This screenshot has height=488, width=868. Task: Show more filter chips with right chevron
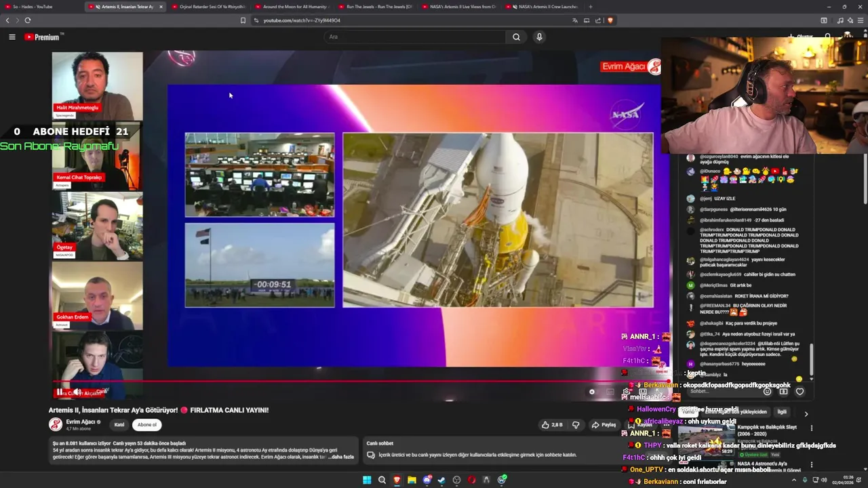click(x=806, y=413)
